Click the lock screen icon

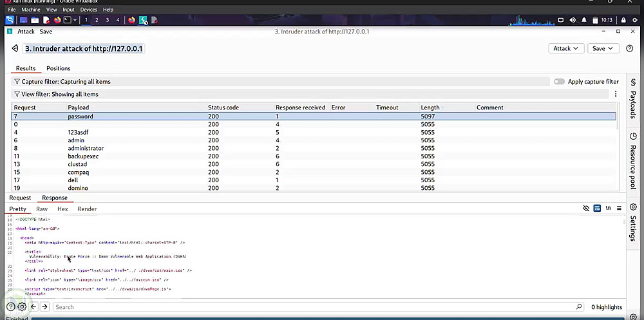point(623,20)
